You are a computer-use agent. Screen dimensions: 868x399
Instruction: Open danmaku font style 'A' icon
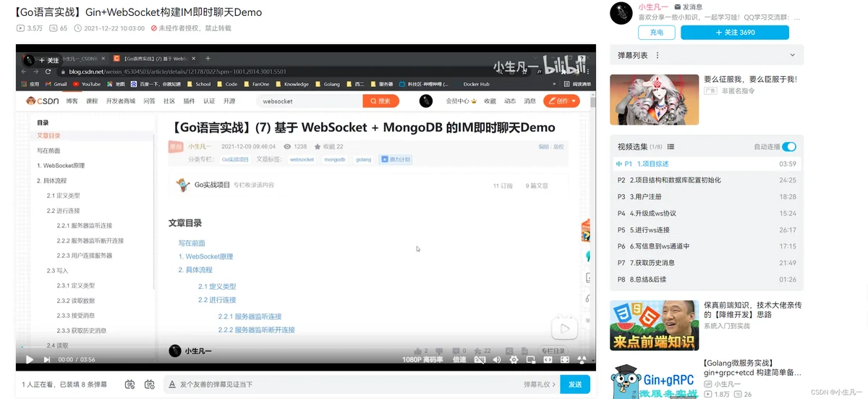(x=171, y=384)
